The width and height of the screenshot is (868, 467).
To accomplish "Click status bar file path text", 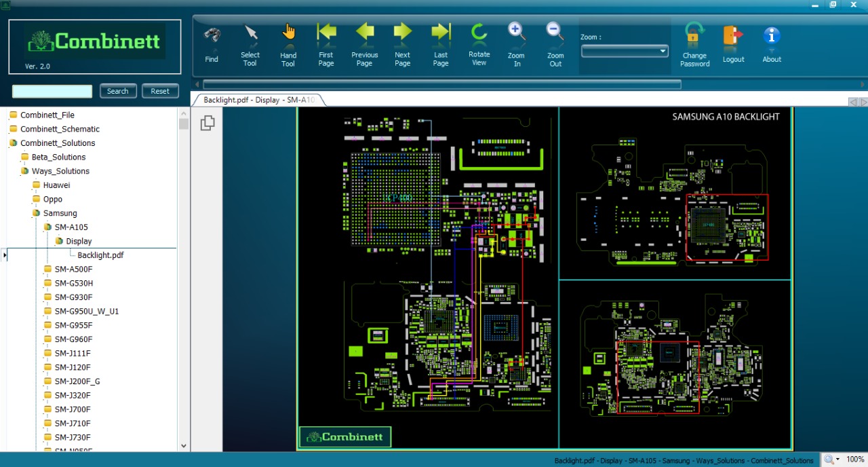I will tap(684, 460).
